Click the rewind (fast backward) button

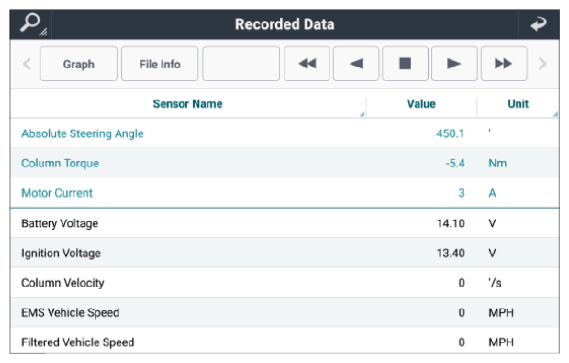click(307, 64)
